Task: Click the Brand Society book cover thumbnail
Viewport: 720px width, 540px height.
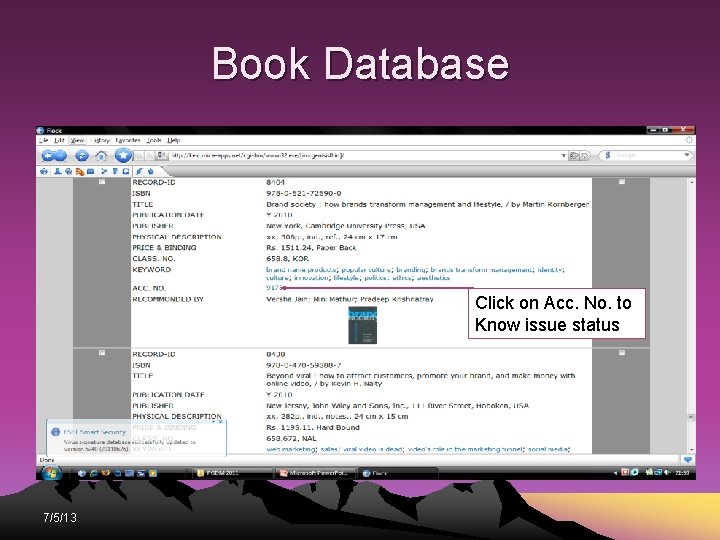Action: coord(362,325)
